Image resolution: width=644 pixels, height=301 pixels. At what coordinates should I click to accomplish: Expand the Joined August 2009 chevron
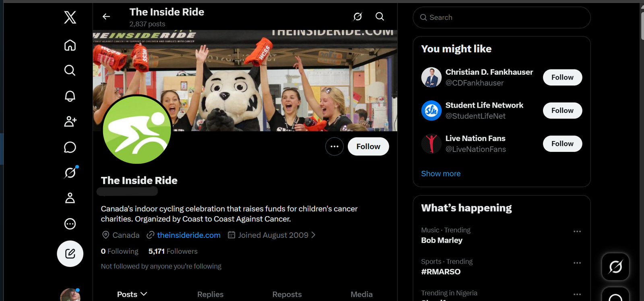314,235
